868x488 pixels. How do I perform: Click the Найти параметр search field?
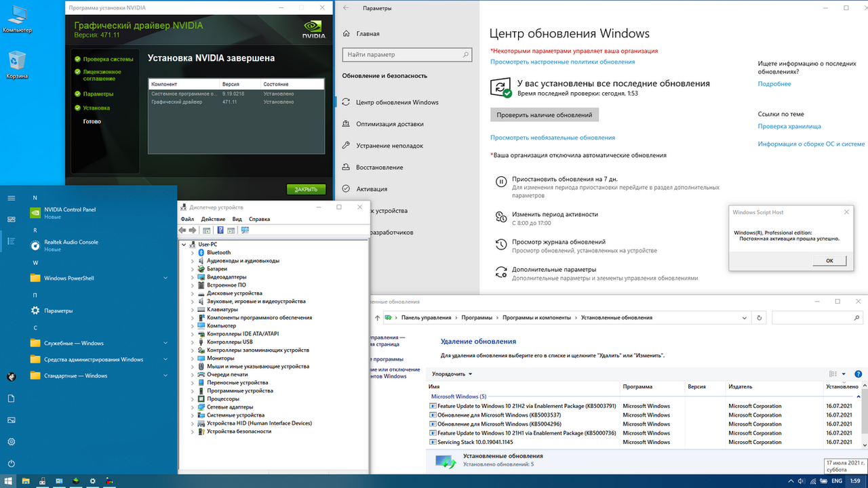408,54
